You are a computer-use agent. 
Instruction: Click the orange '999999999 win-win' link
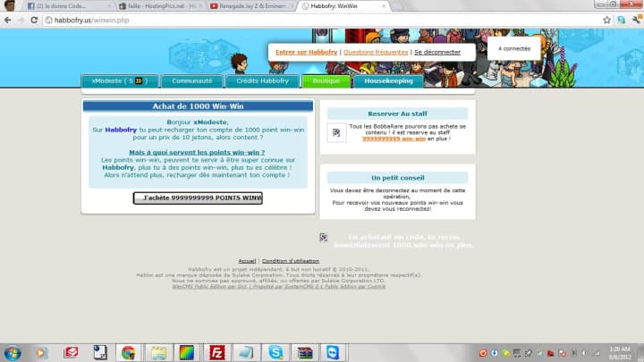[394, 139]
